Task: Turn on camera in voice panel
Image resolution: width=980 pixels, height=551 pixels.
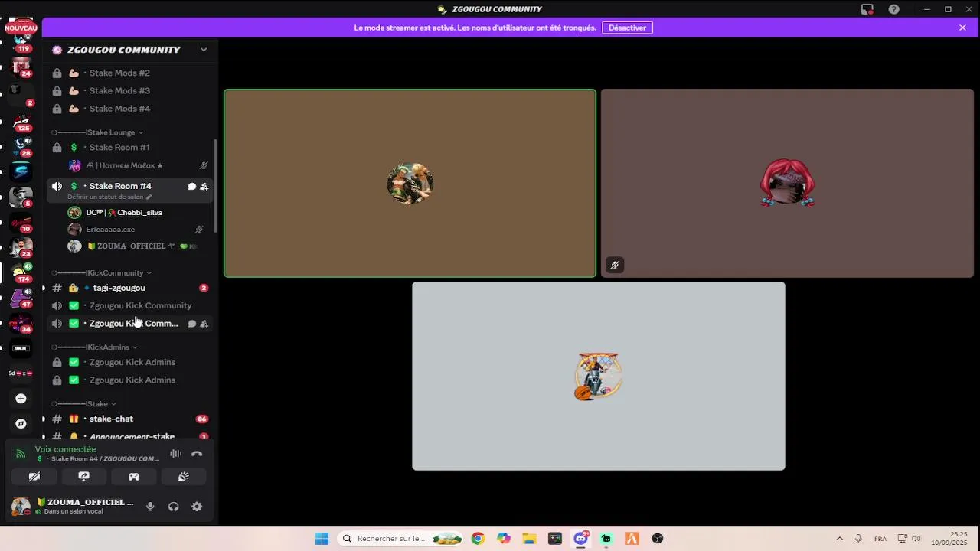Action: pos(34,477)
